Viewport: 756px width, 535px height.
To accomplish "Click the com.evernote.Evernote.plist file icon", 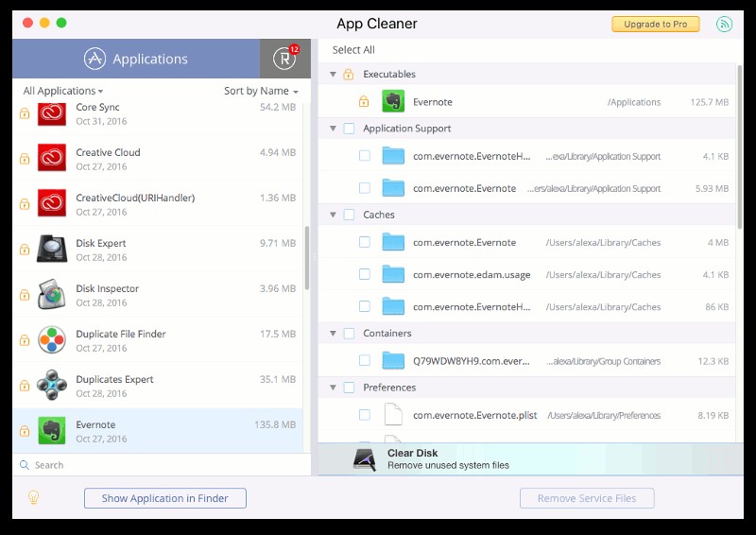I will coord(393,415).
